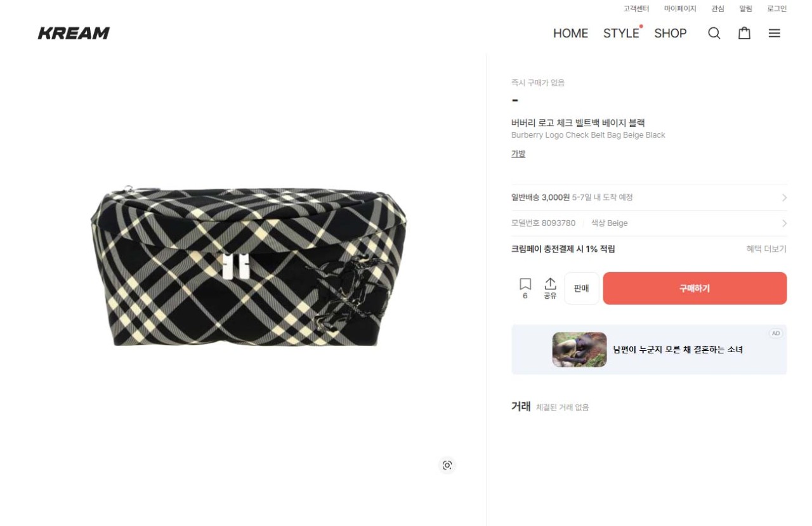Viewport: 812px width, 526px height.
Task: Click the AD badge on the banner
Action: click(x=776, y=334)
